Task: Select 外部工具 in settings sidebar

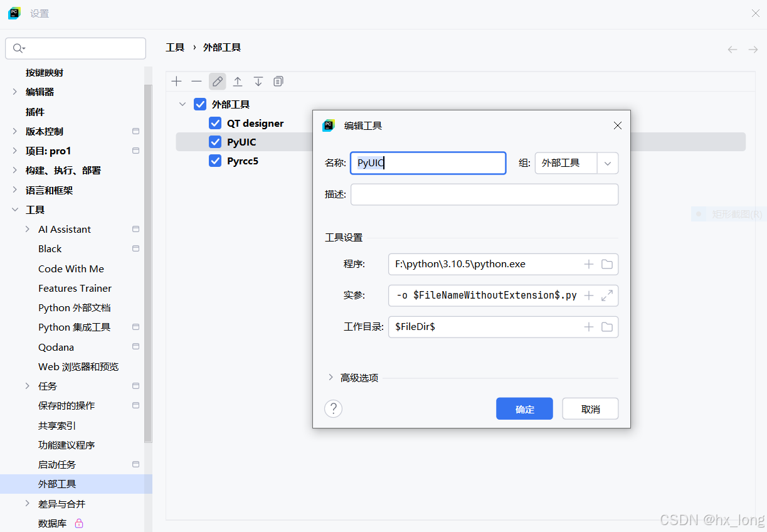Action: (x=76, y=484)
